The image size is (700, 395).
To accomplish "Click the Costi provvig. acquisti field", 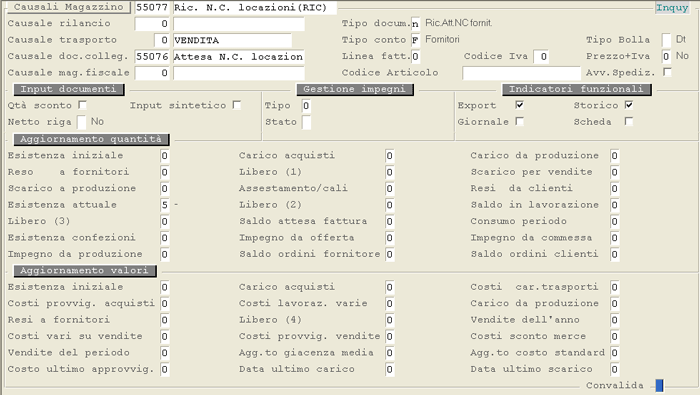I will (x=165, y=304).
